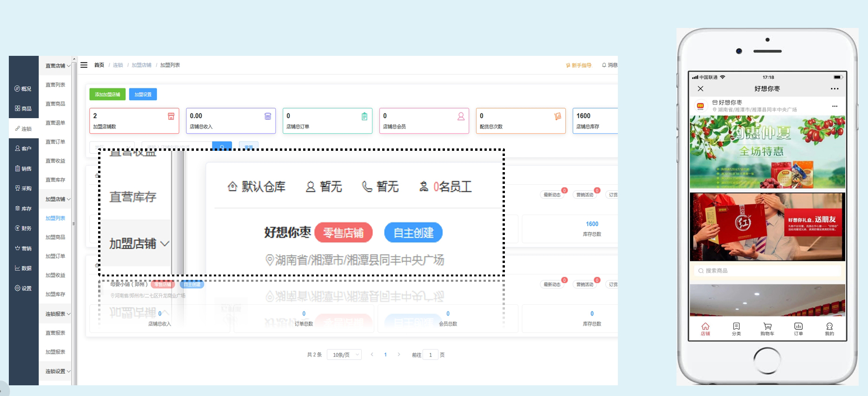Viewport: 868px width, 396px height.
Task: Select the 连锁 chain section in sidebar
Action: click(x=23, y=128)
